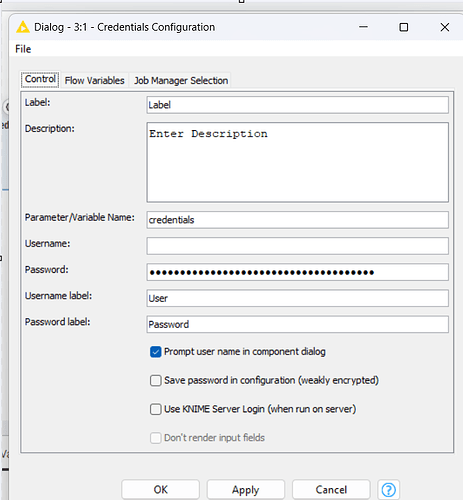Close the dialog with the X button

[445, 27]
